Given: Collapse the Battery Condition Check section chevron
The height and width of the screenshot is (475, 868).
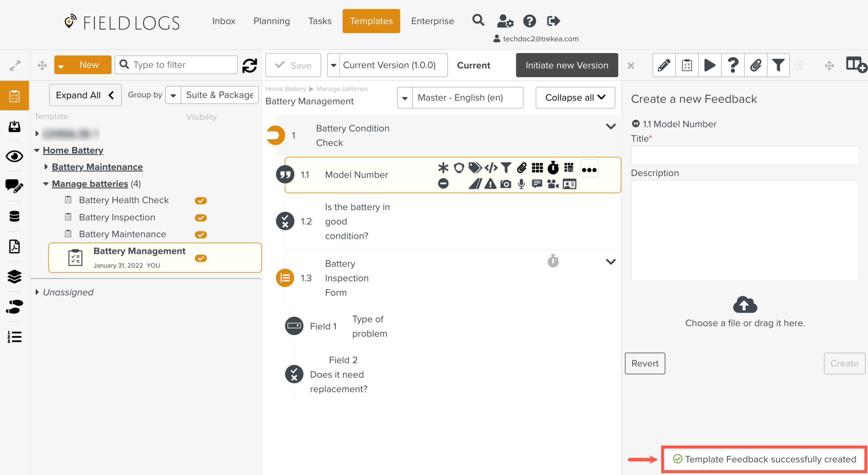Looking at the screenshot, I should coord(610,126).
